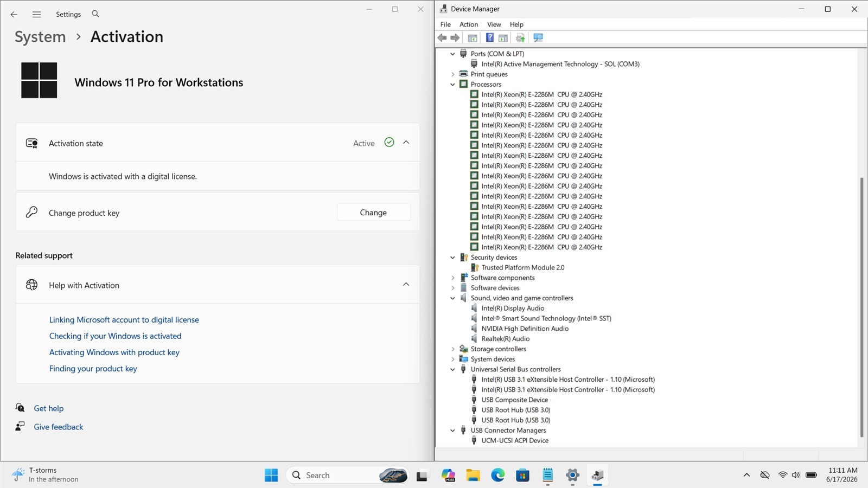868x488 pixels.
Task: Expand the Storage controllers tree node
Action: [x=453, y=349]
